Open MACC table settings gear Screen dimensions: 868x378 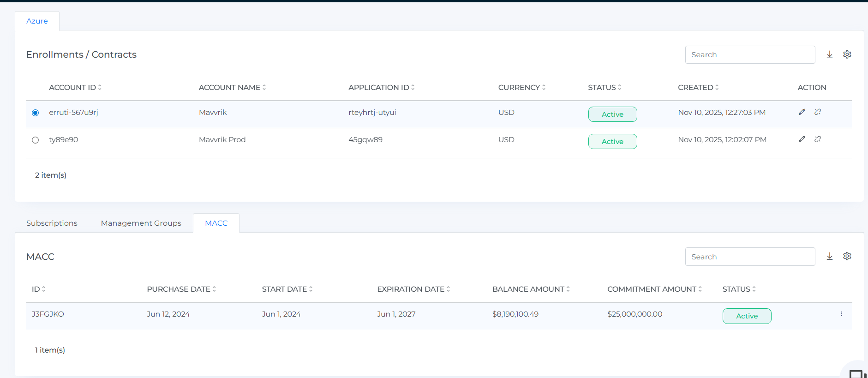(x=847, y=256)
